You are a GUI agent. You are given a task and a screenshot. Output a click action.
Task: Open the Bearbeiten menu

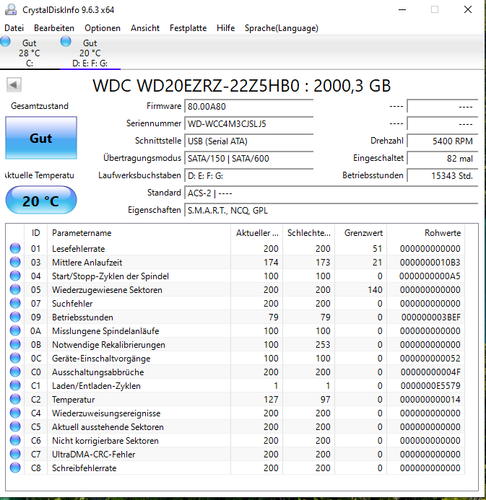54,28
